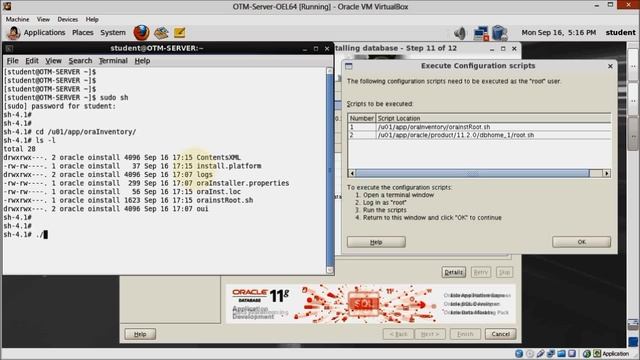Click the scripts table horizontal scrollbar thumb

(472, 173)
